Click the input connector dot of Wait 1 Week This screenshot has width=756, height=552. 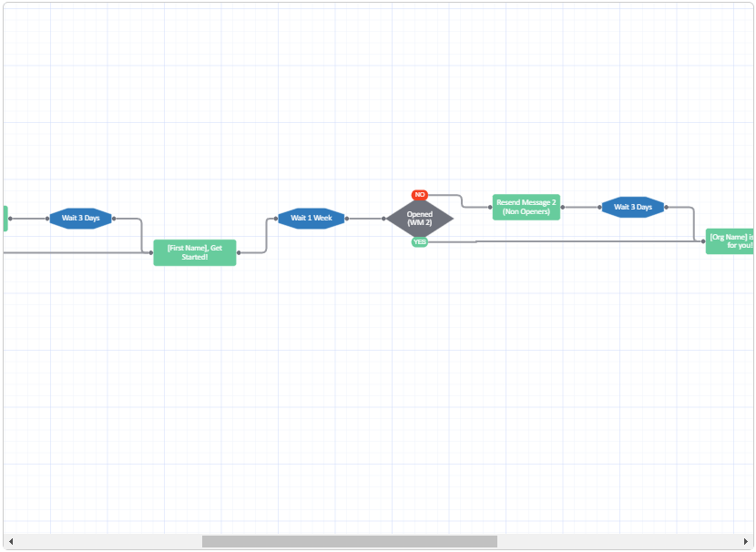point(276,219)
